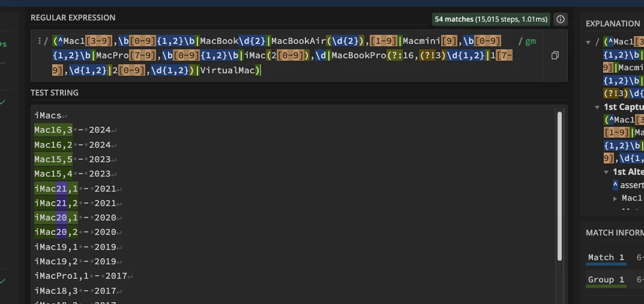Collapse the top-level explanation tree node

click(x=589, y=41)
